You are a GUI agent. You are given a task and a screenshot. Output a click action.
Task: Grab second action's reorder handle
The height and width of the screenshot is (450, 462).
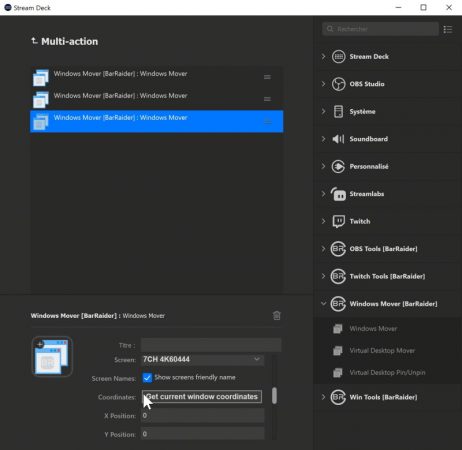tap(267, 99)
